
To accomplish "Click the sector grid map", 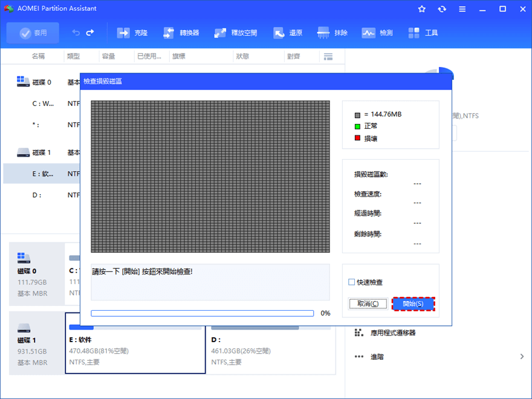I will [x=210, y=177].
